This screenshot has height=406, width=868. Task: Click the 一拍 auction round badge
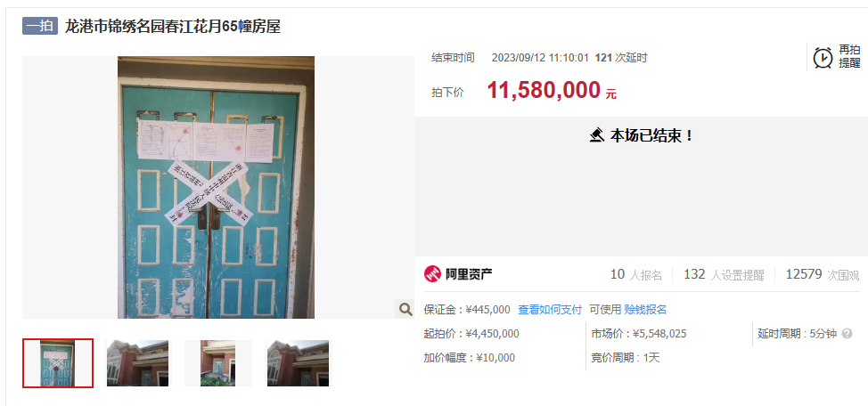click(x=40, y=26)
